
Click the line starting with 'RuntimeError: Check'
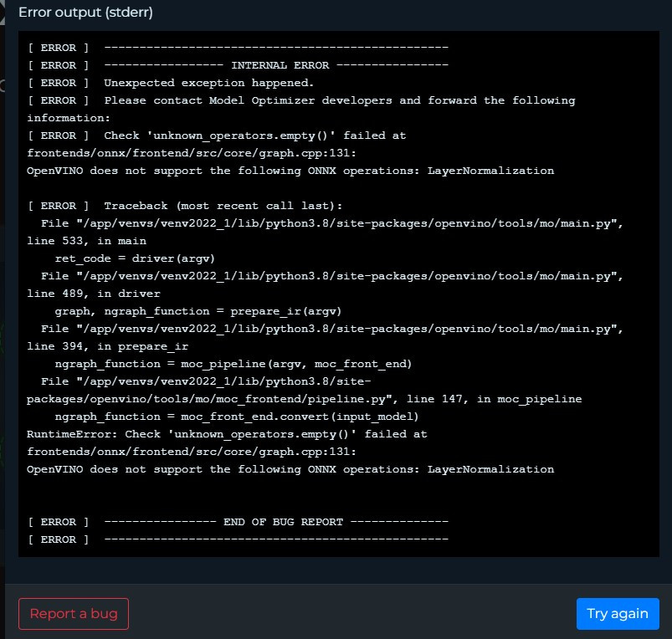click(226, 434)
